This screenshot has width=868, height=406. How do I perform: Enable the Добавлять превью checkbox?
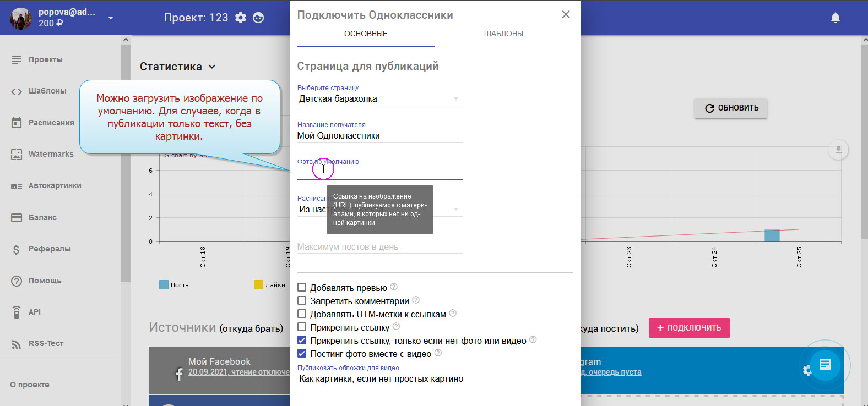pos(302,288)
